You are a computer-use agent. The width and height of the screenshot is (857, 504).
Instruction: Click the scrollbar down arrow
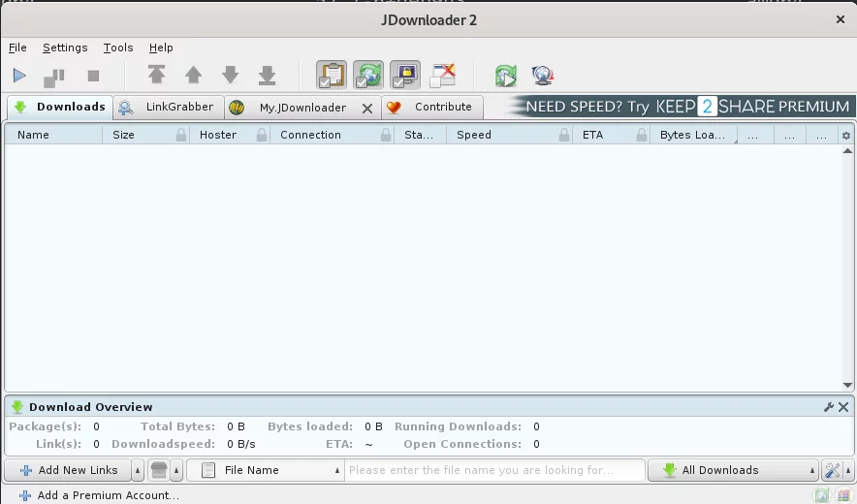(847, 386)
